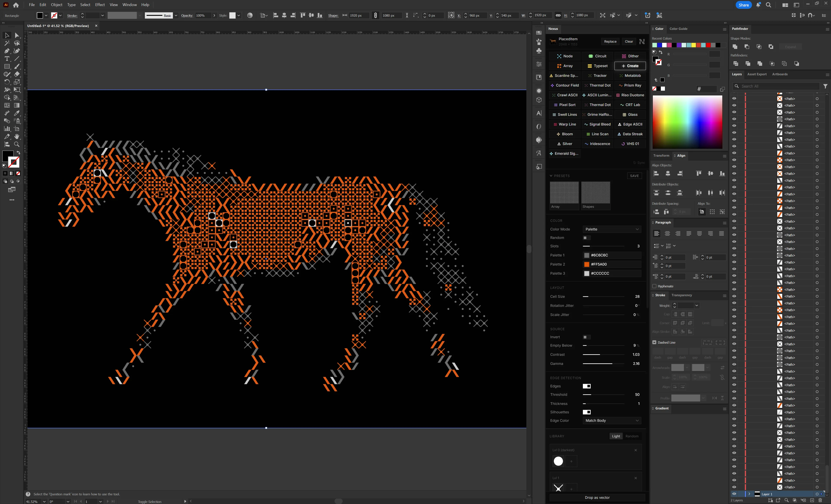Open the brush definition Basic dropdown

[176, 16]
